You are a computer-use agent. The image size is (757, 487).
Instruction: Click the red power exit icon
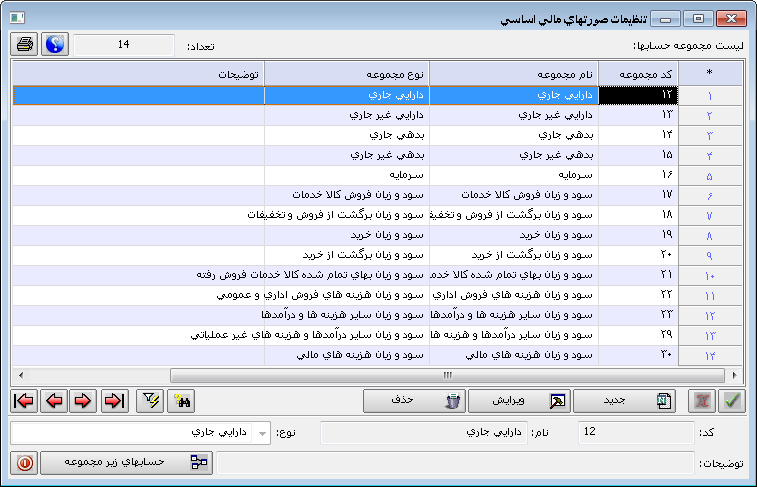(24, 462)
